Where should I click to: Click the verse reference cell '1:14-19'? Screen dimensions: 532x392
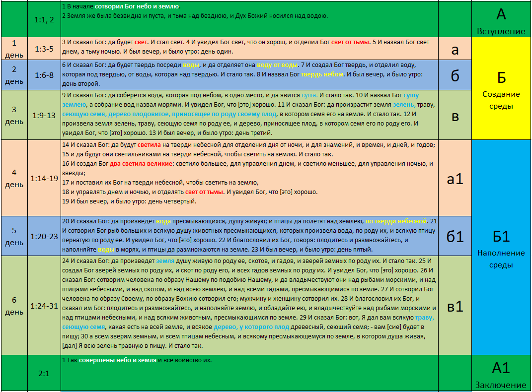click(x=44, y=178)
